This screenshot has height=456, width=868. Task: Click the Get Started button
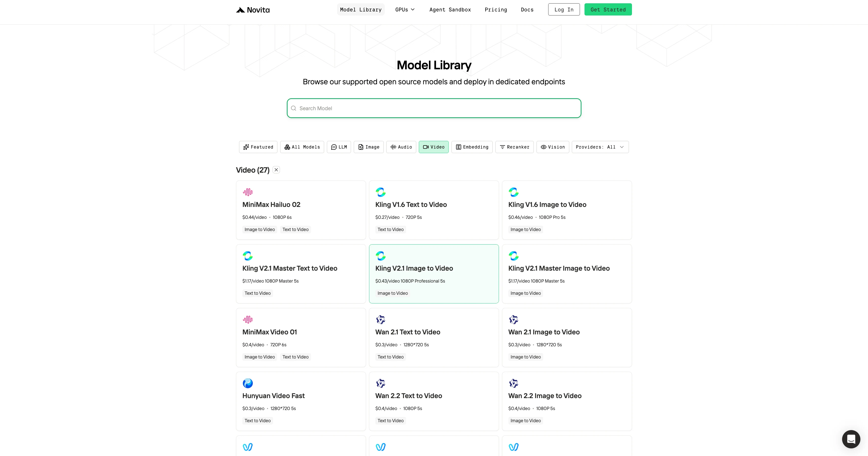coord(608,9)
